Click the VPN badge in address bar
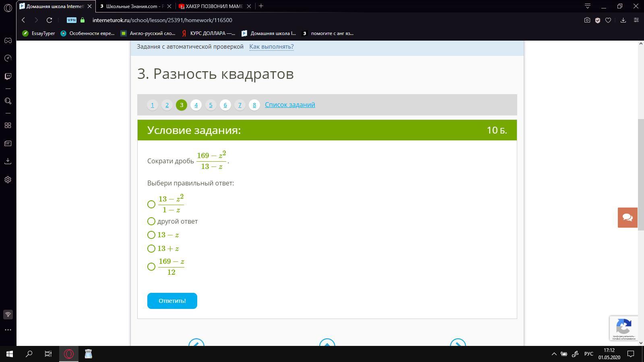This screenshot has height=362, width=644. coord(72,20)
